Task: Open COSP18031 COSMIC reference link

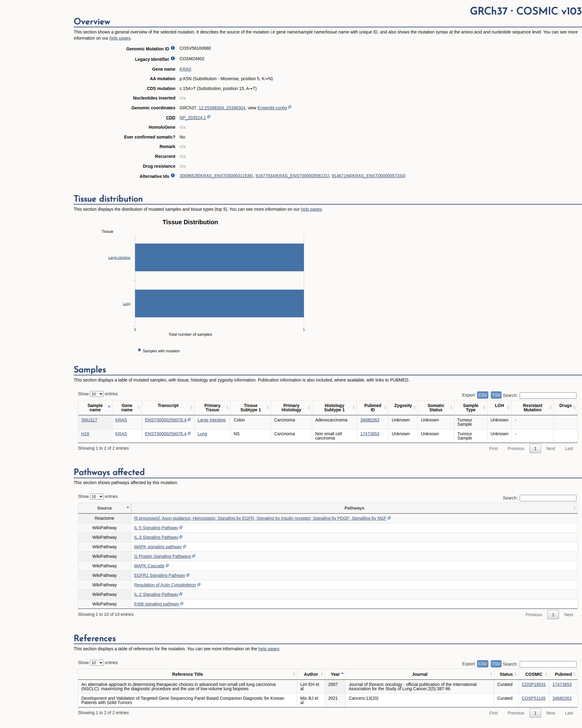Action: [x=533, y=684]
